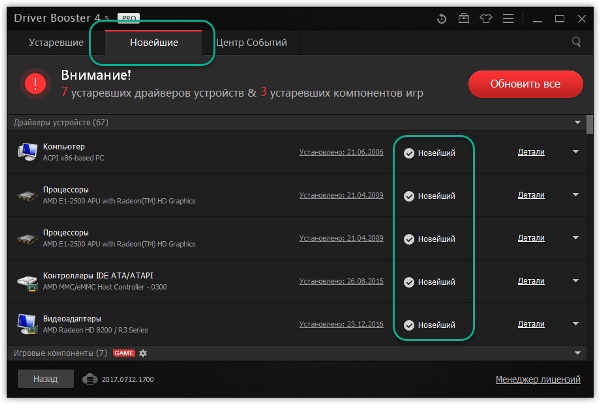The image size is (600, 404).
Task: Open the Центр Событий tab
Action: click(251, 42)
